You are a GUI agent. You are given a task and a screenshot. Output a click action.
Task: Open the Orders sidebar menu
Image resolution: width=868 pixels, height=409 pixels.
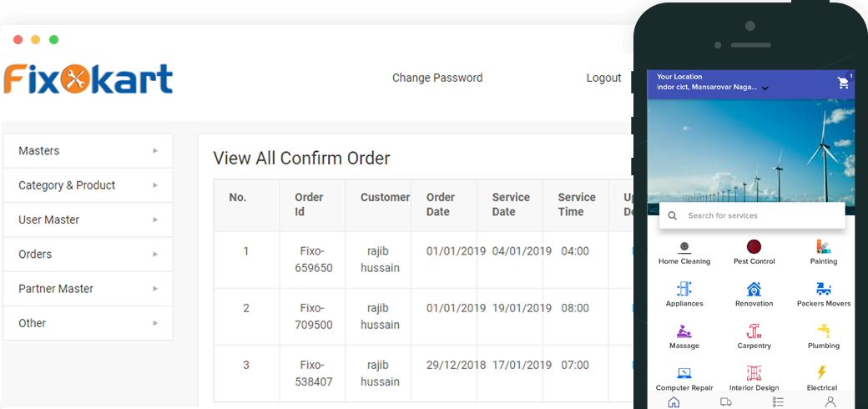tap(88, 254)
